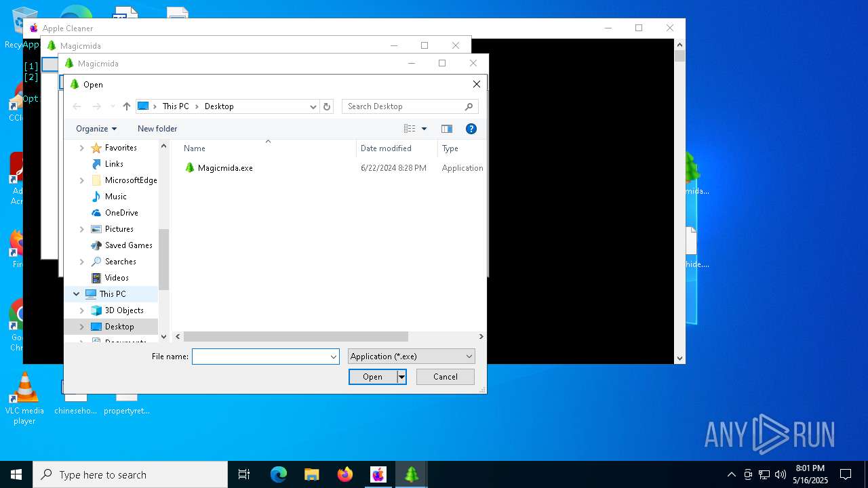Open File Explorer from taskbar
The image size is (868, 488).
tap(312, 474)
